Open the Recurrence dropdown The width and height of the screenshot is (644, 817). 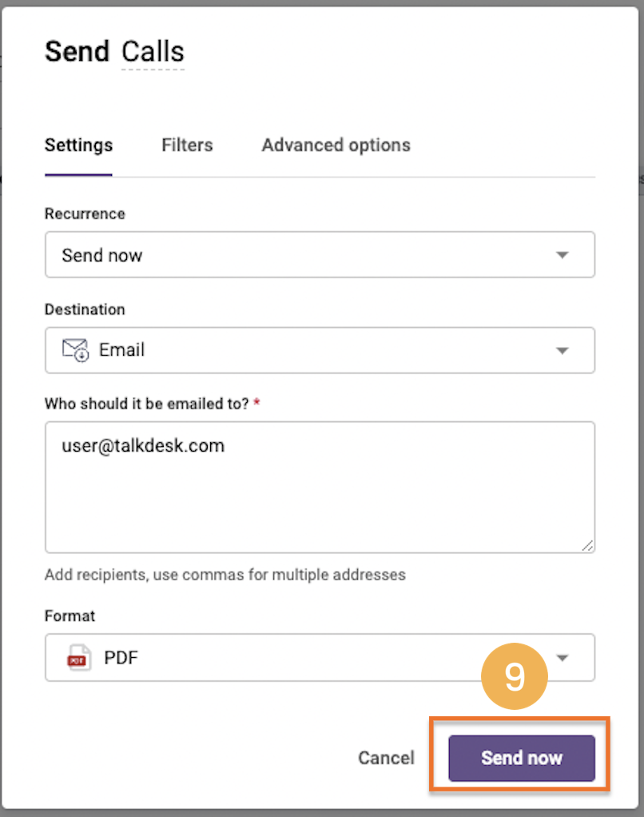pyautogui.click(x=320, y=255)
